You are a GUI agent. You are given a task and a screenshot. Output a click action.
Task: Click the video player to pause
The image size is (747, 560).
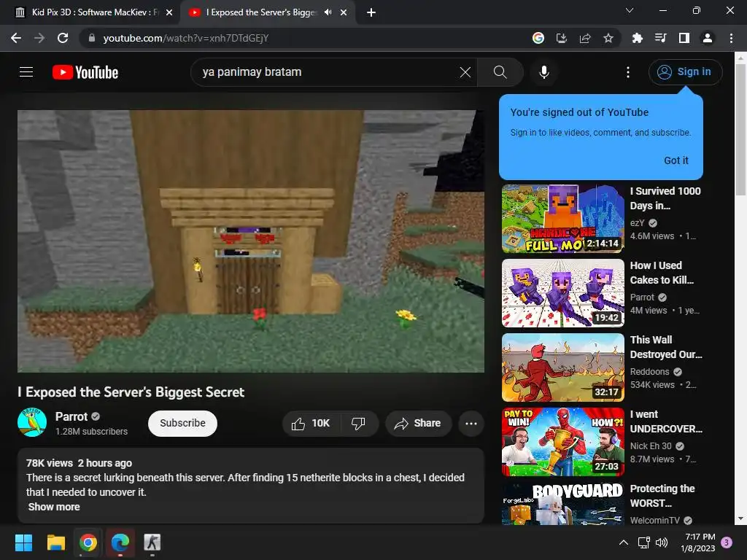coord(251,241)
